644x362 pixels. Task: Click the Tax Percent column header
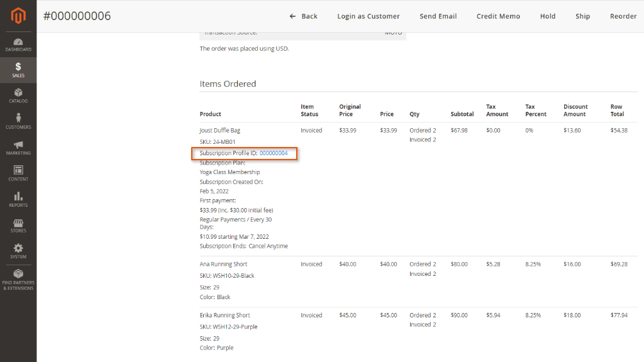click(536, 111)
